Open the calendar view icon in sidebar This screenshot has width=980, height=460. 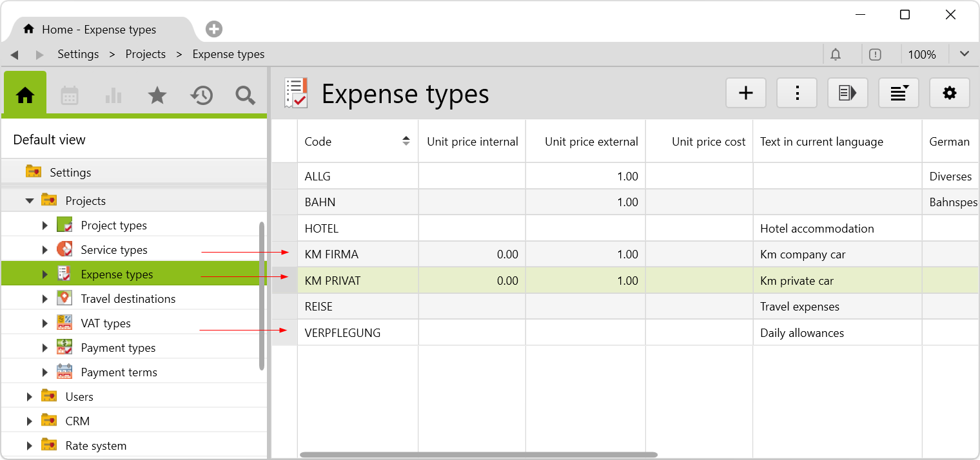70,95
